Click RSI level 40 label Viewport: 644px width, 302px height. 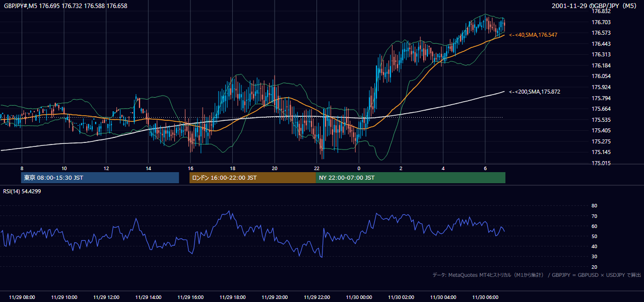[594, 246]
